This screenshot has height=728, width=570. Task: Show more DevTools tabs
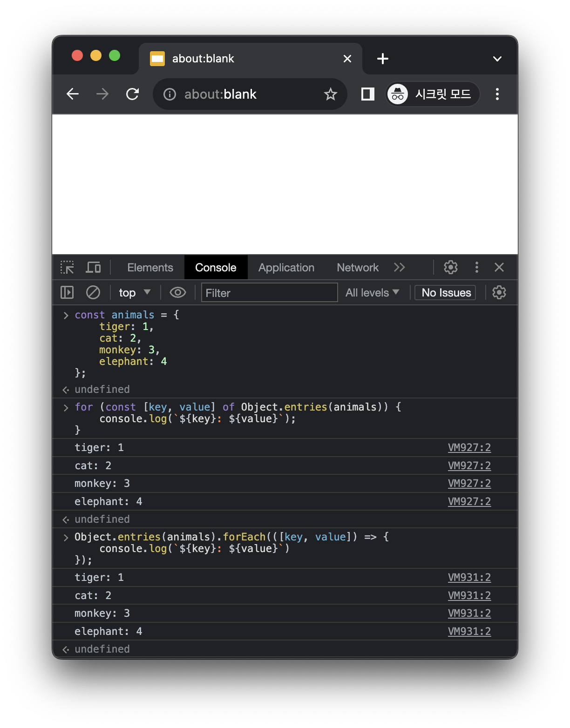pos(400,267)
